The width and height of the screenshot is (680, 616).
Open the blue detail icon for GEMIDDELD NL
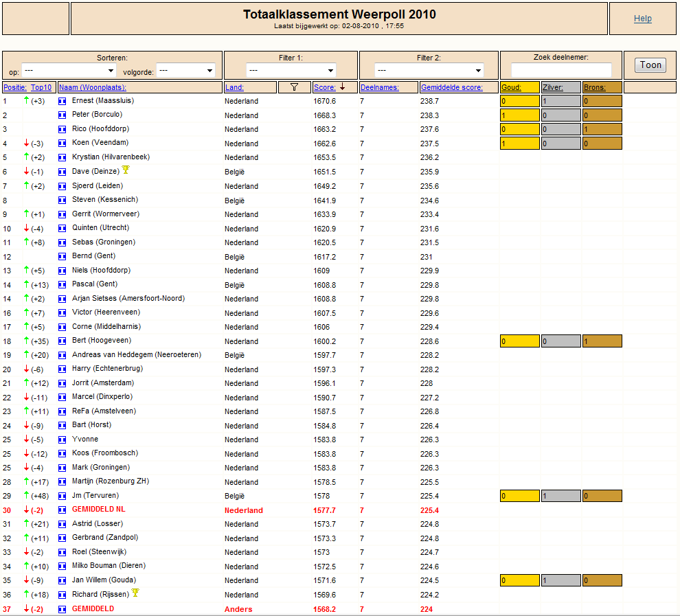(x=62, y=510)
